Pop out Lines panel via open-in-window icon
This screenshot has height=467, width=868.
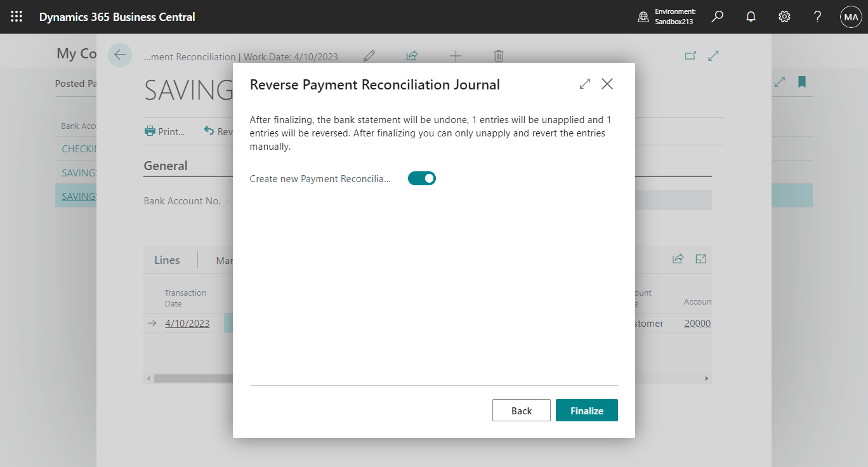pyautogui.click(x=700, y=259)
